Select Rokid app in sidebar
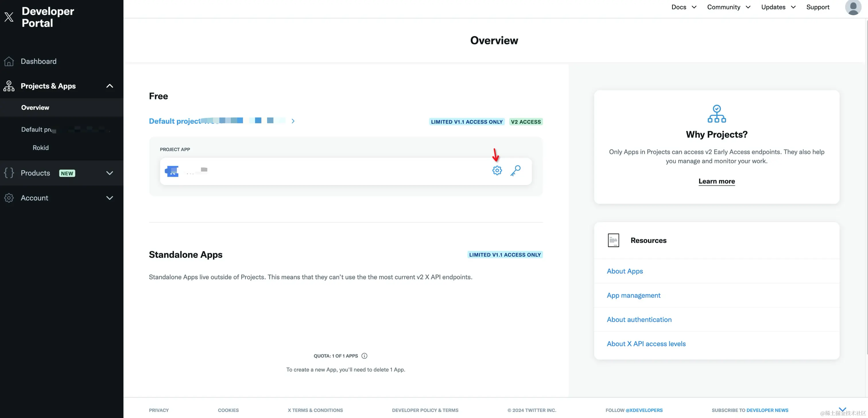 coord(40,147)
